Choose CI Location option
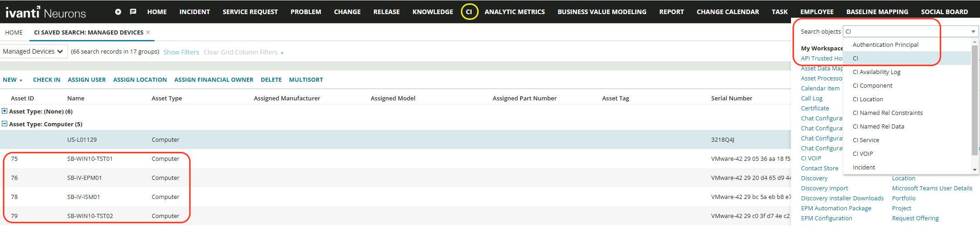 (x=907, y=99)
